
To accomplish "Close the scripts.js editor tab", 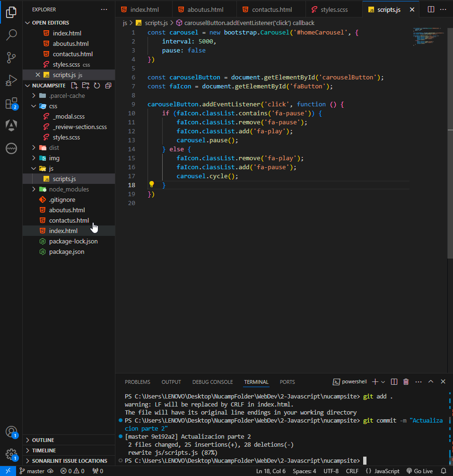I will (412, 9).
